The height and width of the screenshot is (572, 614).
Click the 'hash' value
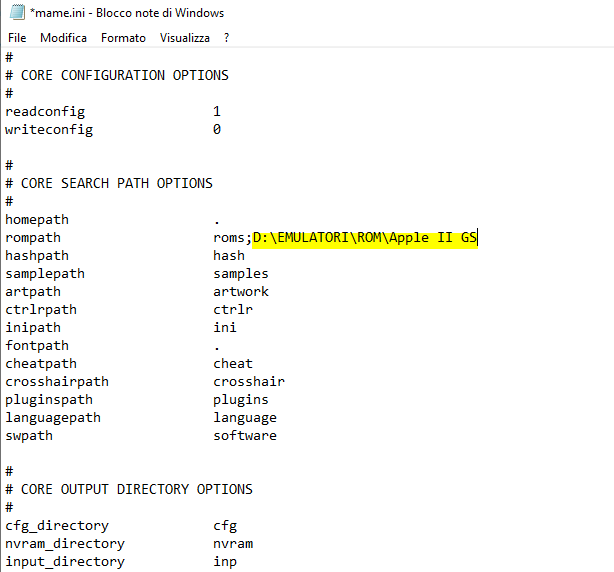point(229,256)
